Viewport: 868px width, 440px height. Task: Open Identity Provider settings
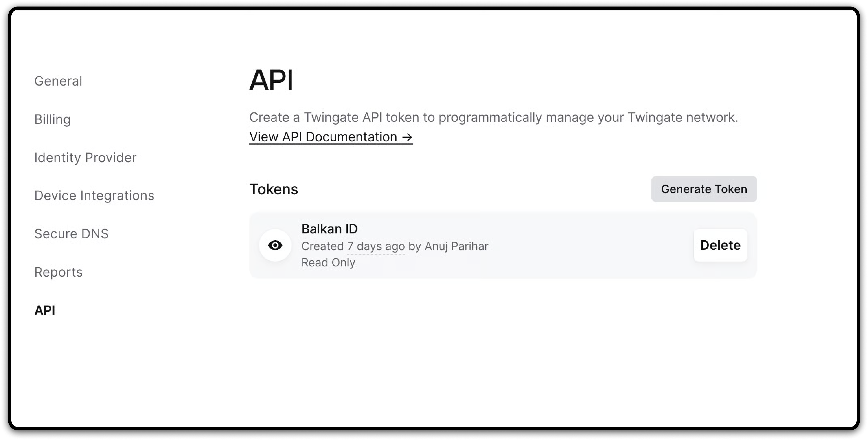tap(85, 157)
